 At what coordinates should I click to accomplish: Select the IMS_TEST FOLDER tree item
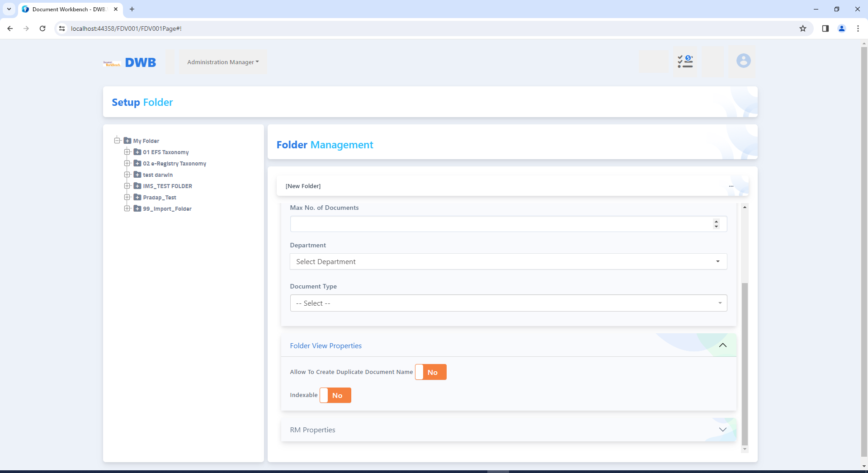pos(167,186)
